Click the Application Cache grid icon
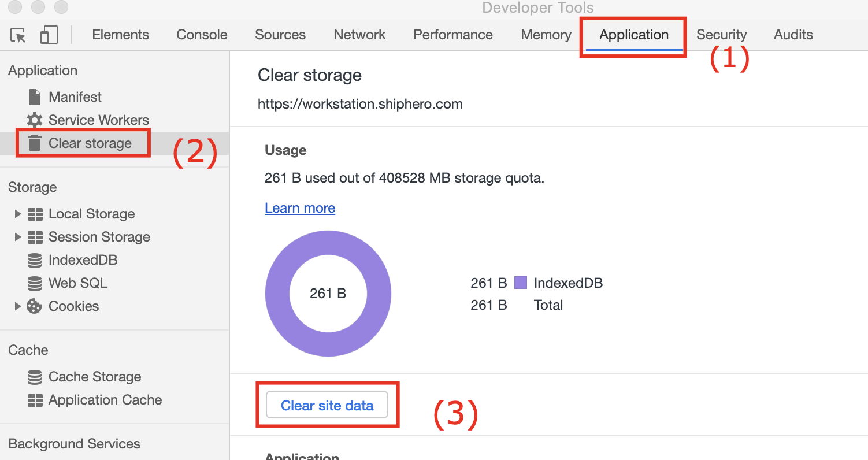868x460 pixels. tap(35, 400)
